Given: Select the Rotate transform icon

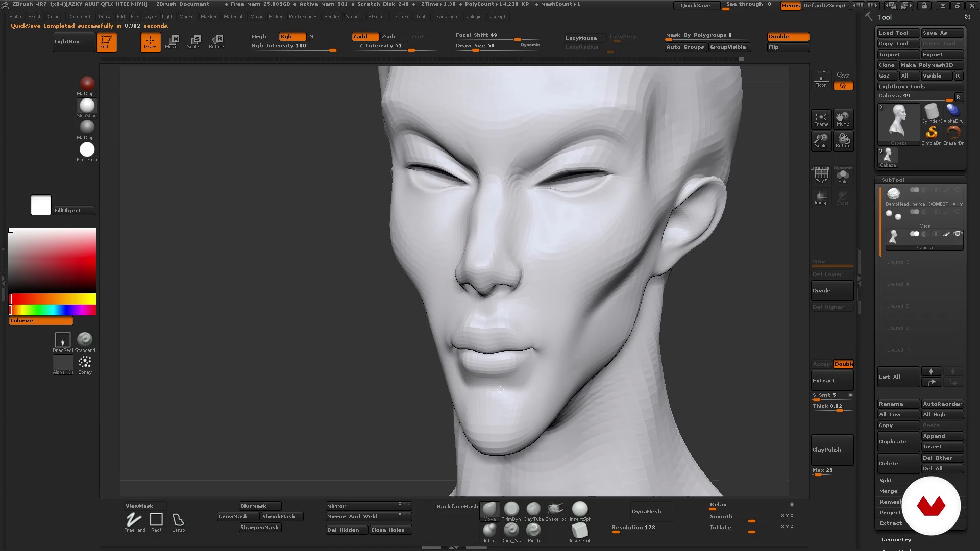Looking at the screenshot, I should point(216,42).
